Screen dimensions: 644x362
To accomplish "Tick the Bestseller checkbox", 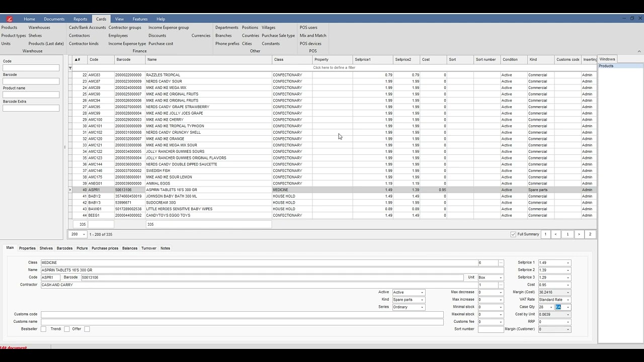I will tap(43, 329).
